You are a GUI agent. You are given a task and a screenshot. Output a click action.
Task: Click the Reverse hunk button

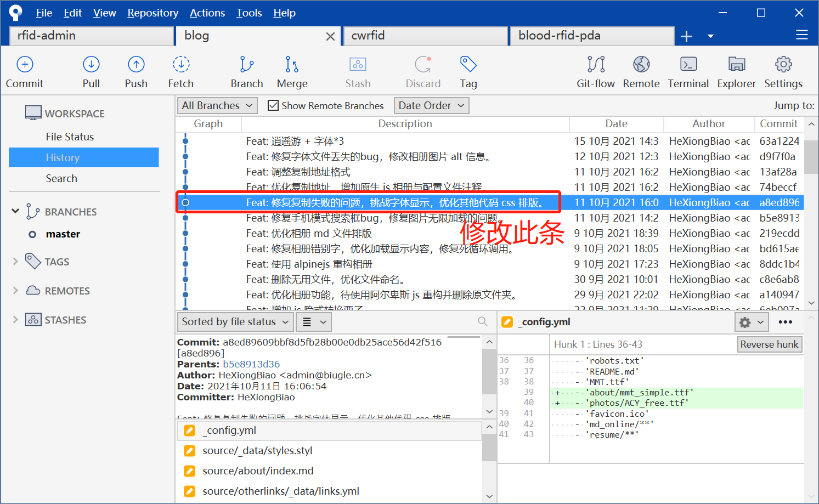(x=769, y=344)
